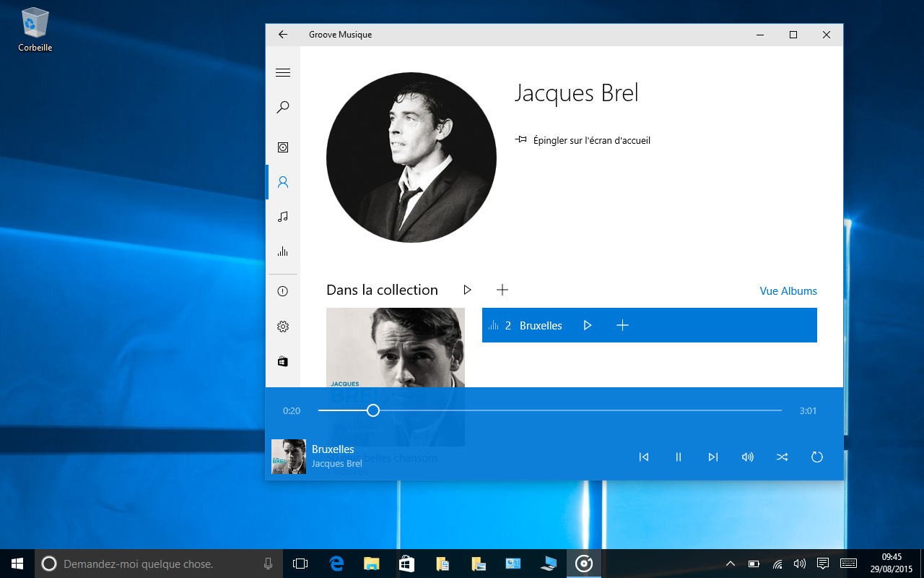The width and height of the screenshot is (924, 578).
Task: Click now playing Bruxelles title
Action: click(x=333, y=449)
